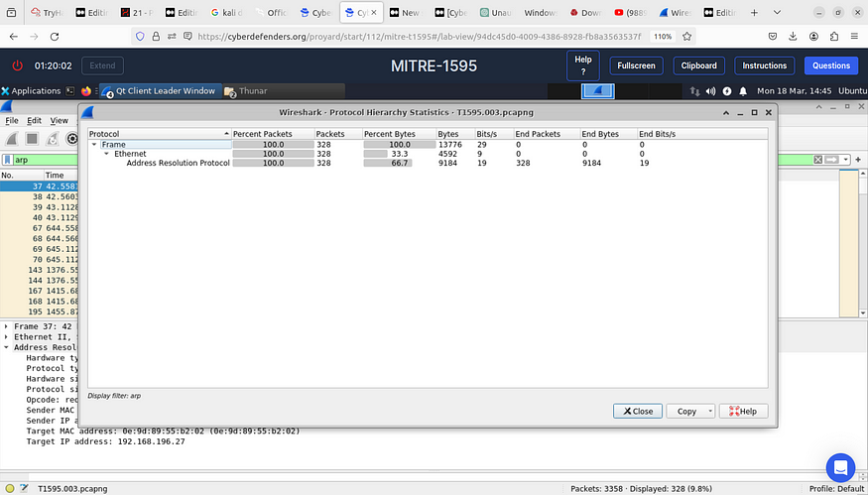Open the browser list all tabs chevron

point(777,13)
